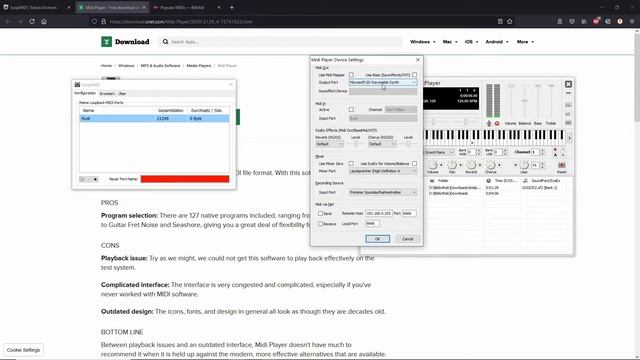Viewport: 640px width, 360px height.
Task: Toggle the Midi In Active checkbox
Action: tap(351, 109)
